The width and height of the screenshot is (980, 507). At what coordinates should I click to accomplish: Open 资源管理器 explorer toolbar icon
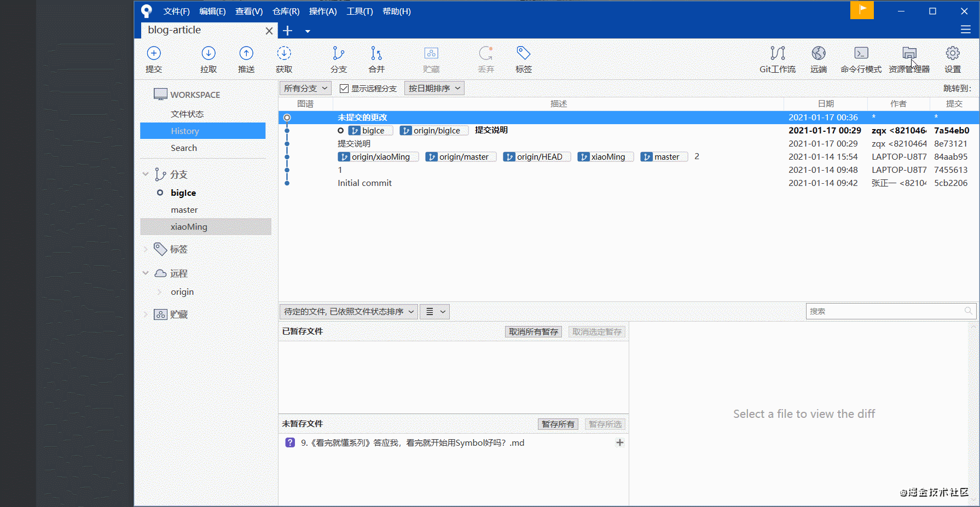point(909,53)
